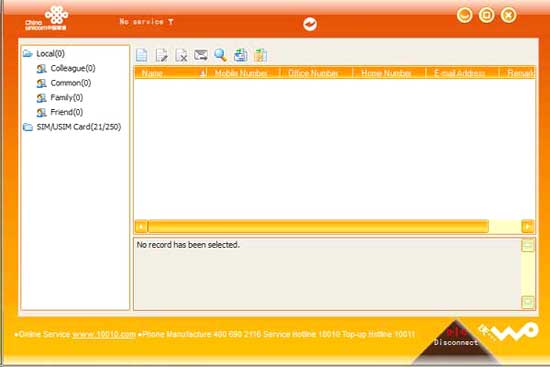Click the Family(0) group icon
This screenshot has width=550, height=367.
tap(41, 98)
